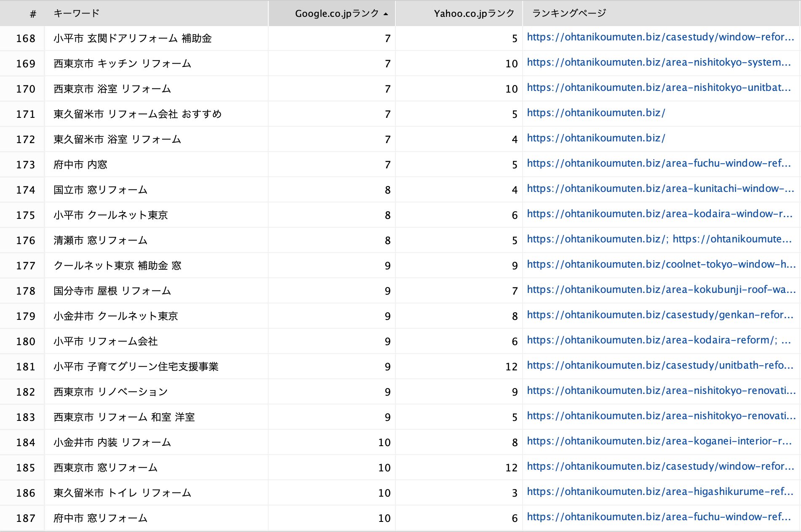Click the # column header
This screenshot has width=801, height=532.
(33, 14)
